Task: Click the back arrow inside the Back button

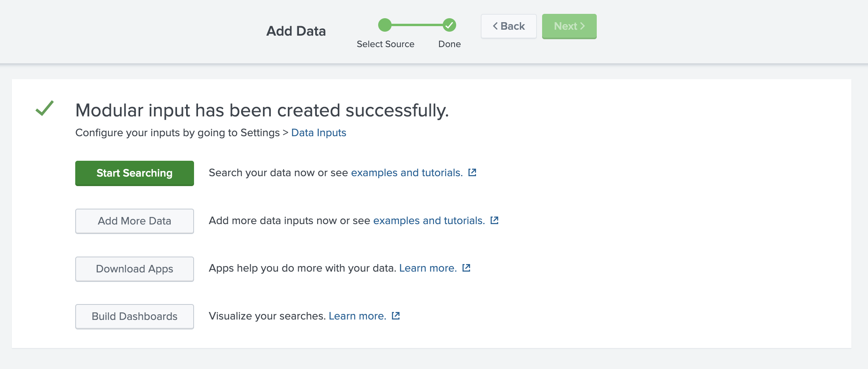Action: (x=495, y=26)
